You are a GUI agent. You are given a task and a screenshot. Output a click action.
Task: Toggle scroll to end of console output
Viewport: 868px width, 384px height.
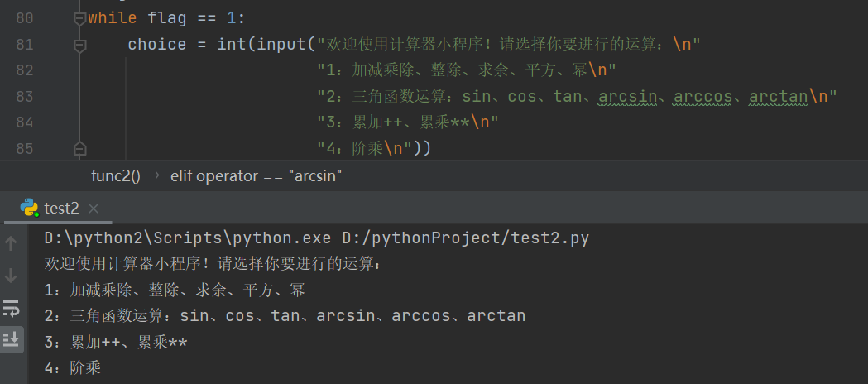coord(12,338)
